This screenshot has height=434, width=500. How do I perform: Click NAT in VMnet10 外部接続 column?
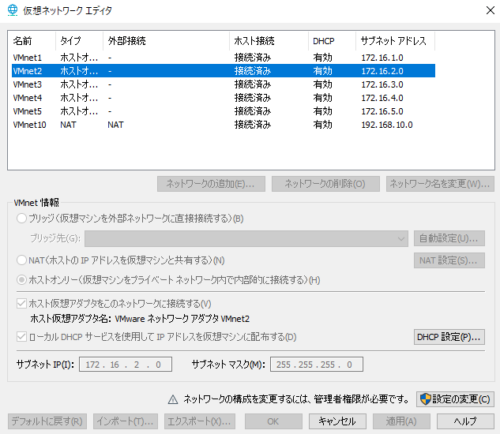116,125
